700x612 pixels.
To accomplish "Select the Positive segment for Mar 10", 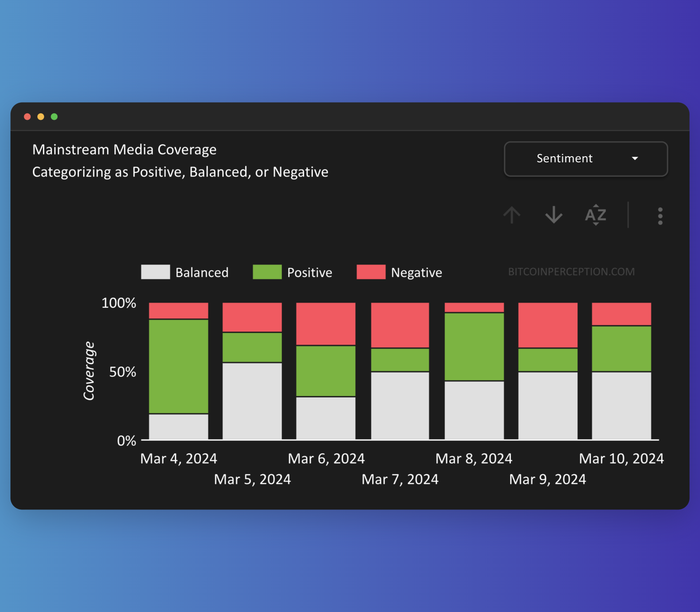I will (621, 348).
